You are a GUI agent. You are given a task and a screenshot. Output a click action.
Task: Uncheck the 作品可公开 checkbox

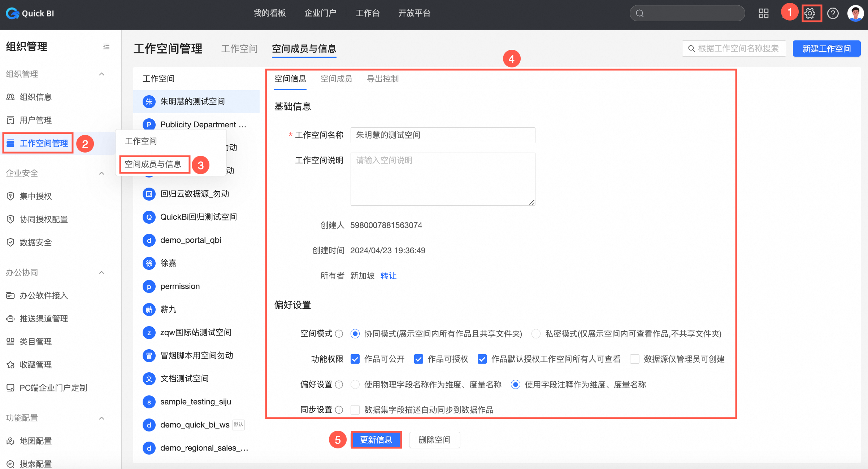pos(355,359)
